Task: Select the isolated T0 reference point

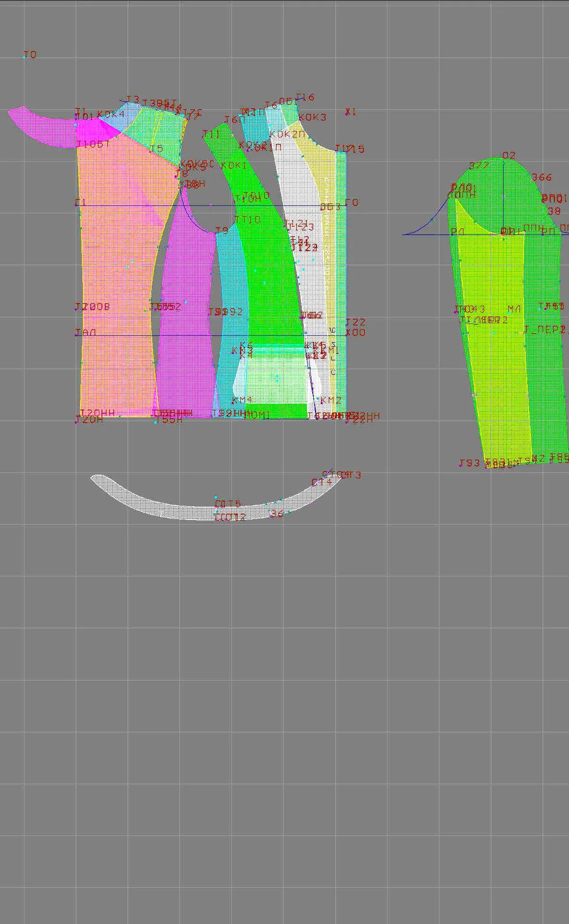Action: click(x=24, y=57)
